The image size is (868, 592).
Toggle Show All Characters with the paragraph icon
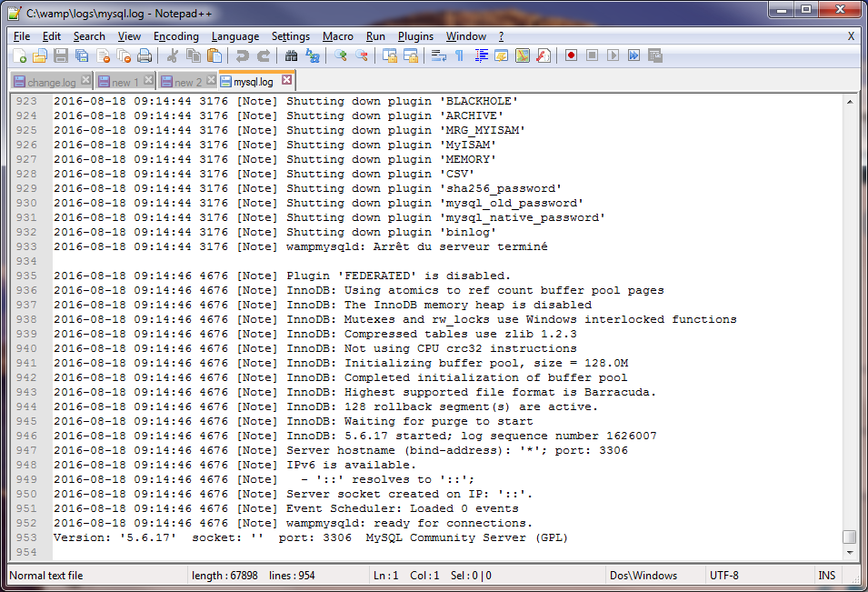pos(459,55)
